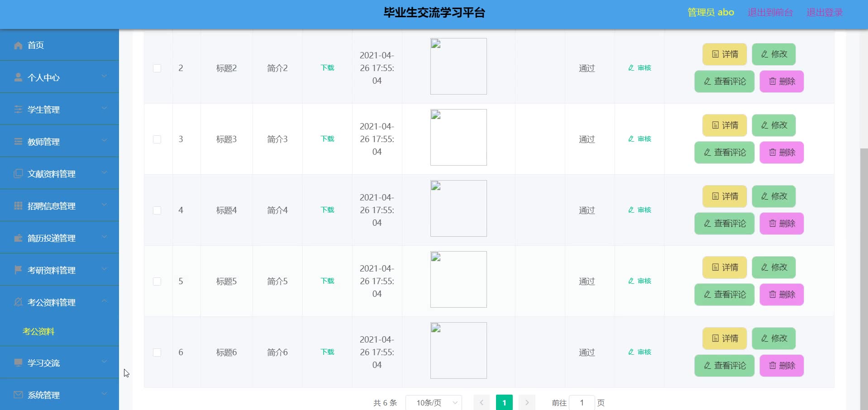Click 查看评论 button on row 5

[x=724, y=295]
